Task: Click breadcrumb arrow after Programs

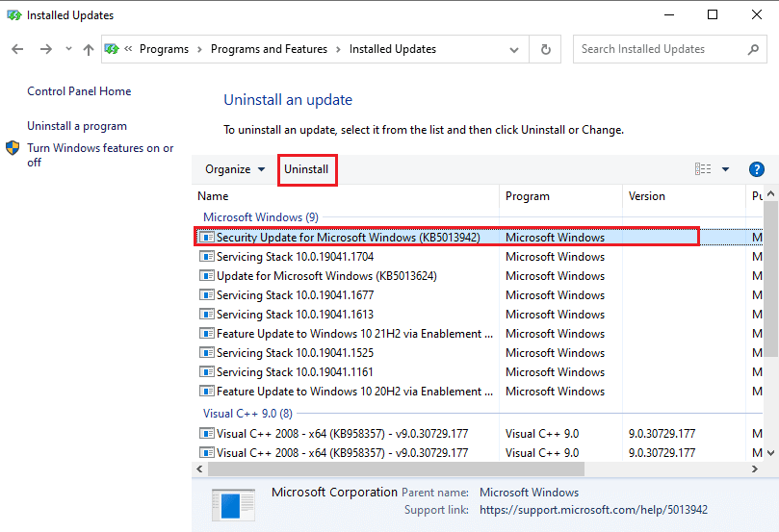Action: (199, 49)
